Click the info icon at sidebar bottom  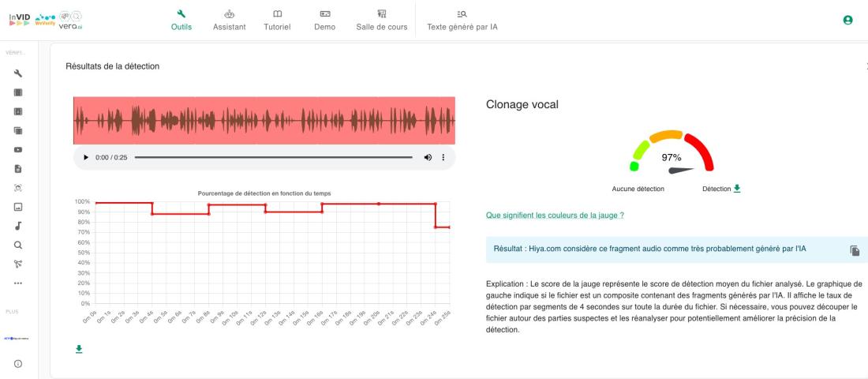click(17, 363)
